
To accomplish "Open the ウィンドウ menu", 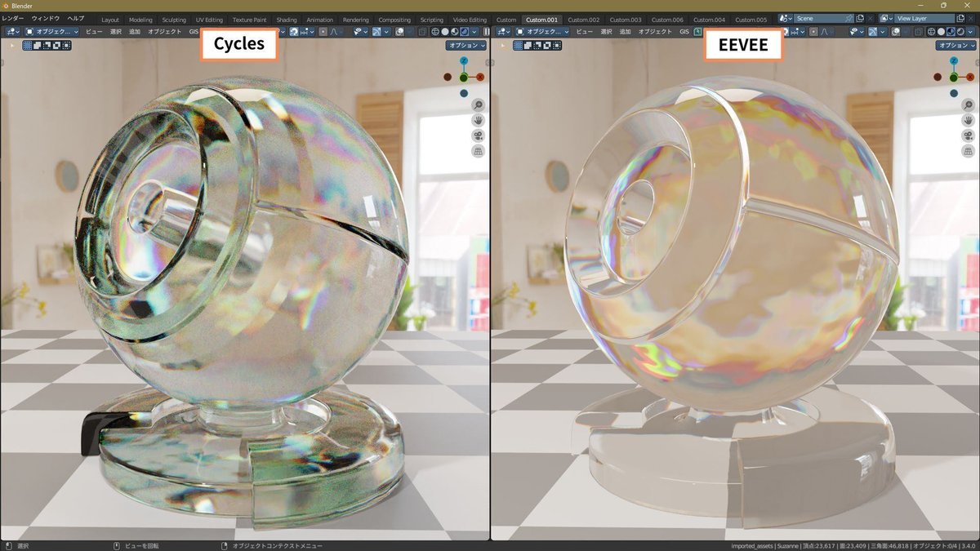I will [x=46, y=18].
